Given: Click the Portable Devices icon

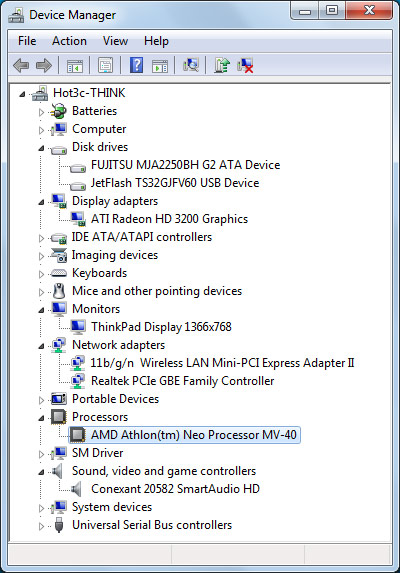Looking at the screenshot, I should (x=59, y=399).
